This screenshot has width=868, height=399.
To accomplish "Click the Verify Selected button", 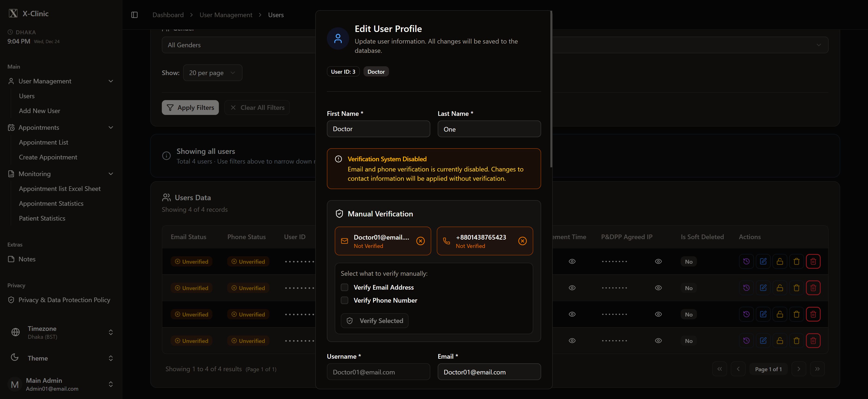I will tap(374, 320).
